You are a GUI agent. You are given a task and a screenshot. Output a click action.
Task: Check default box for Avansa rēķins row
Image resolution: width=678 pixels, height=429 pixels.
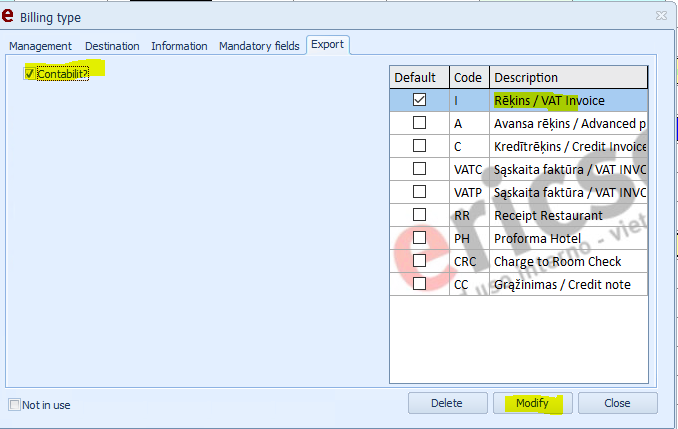click(419, 123)
